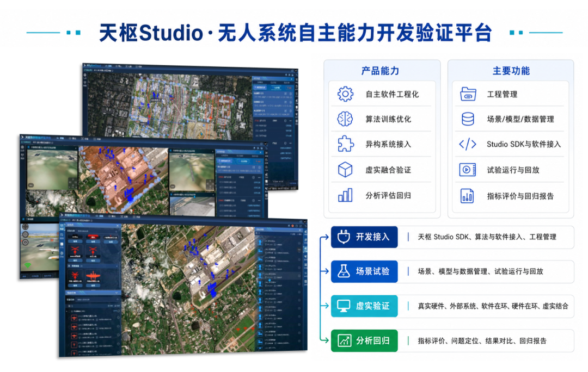The height and width of the screenshot is (372, 588).
Task: Click the 工程管理 label
Action: 502,95
